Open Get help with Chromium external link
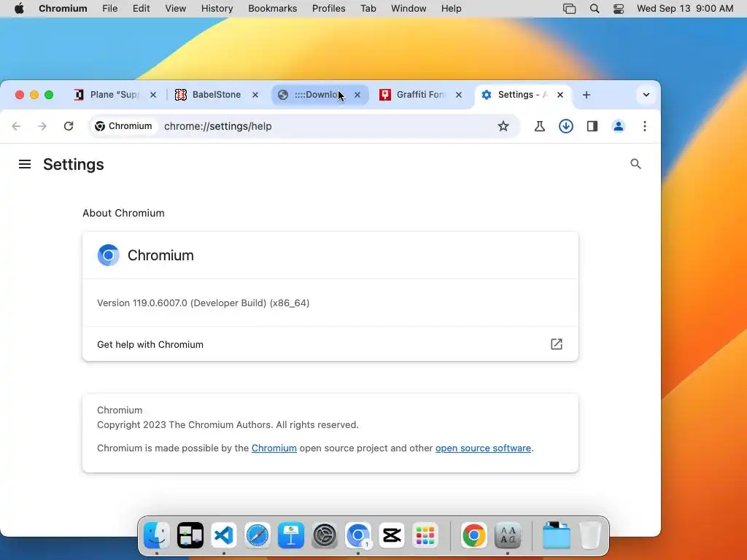The width and height of the screenshot is (747, 560). point(330,344)
